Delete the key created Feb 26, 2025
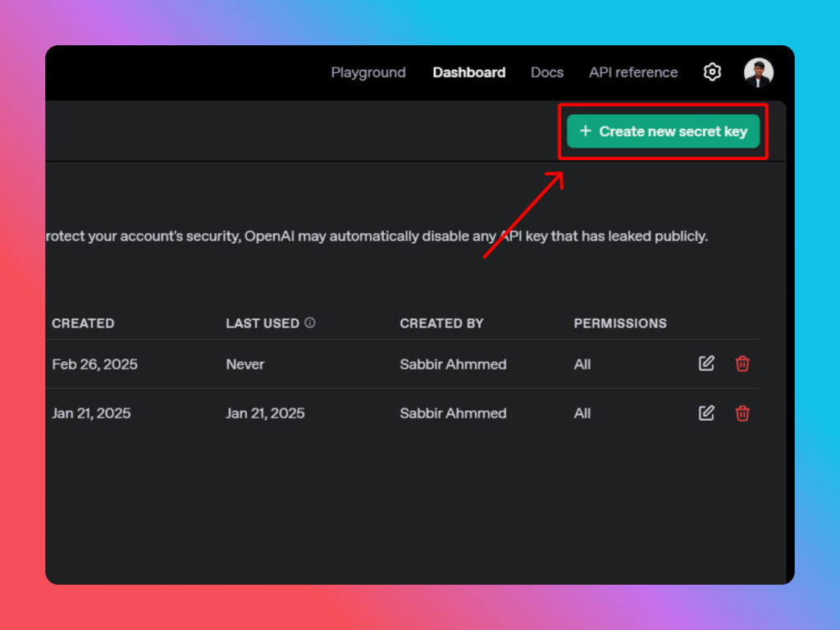 pyautogui.click(x=742, y=363)
